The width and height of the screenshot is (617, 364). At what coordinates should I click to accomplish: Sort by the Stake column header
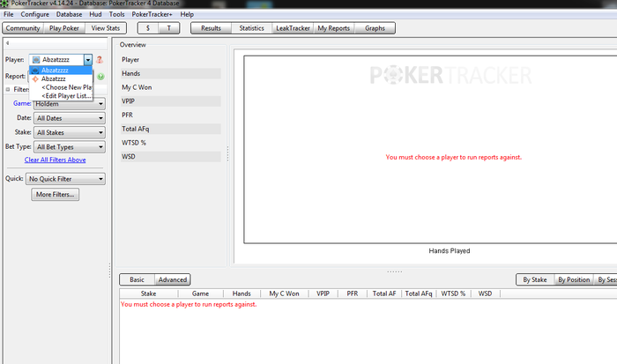click(x=148, y=293)
